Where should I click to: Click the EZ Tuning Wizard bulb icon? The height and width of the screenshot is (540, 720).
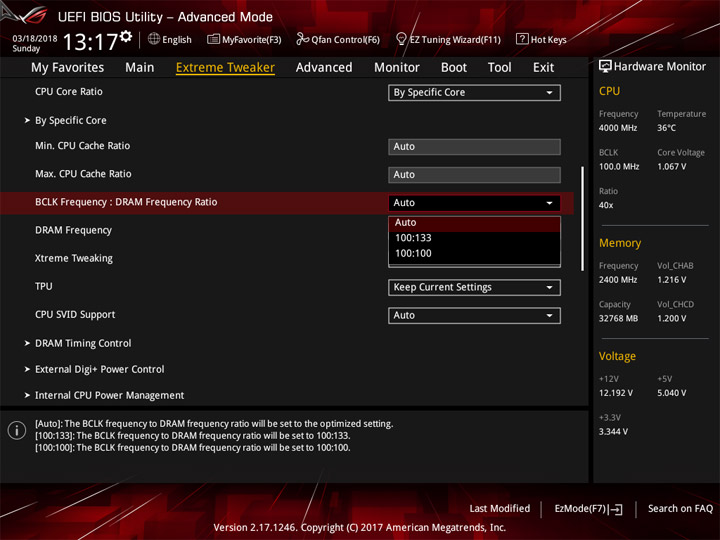point(401,39)
